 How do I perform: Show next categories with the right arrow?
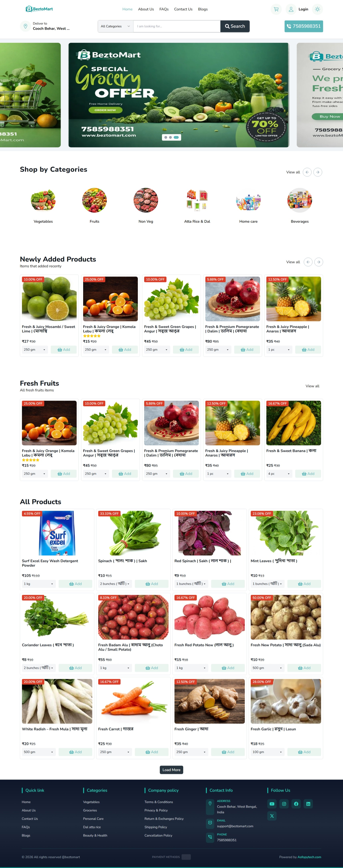pos(318,172)
